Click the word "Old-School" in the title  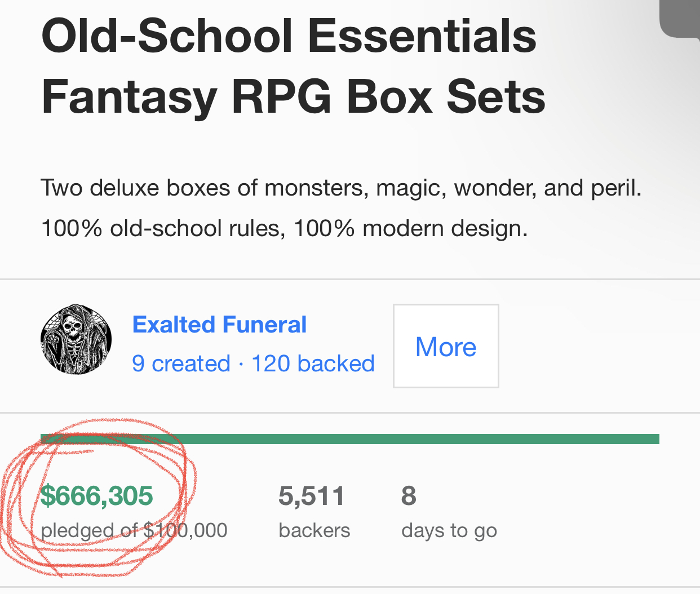[167, 36]
